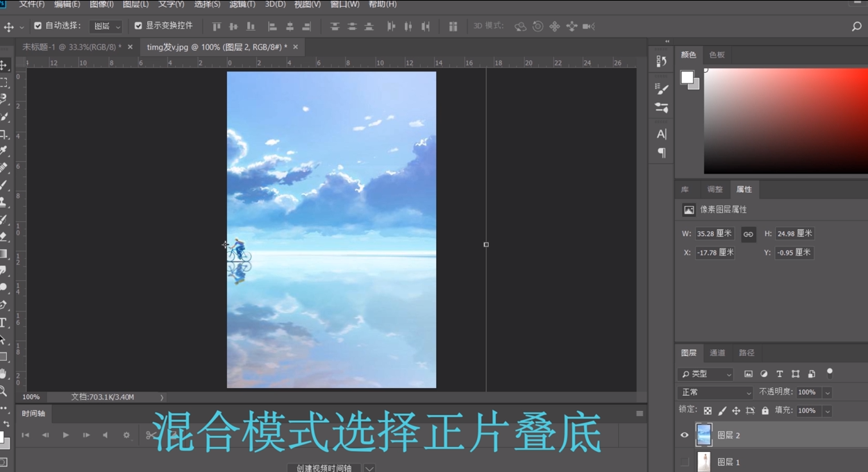The width and height of the screenshot is (868, 472).
Task: Click distribute top edges icon
Action: point(335,26)
